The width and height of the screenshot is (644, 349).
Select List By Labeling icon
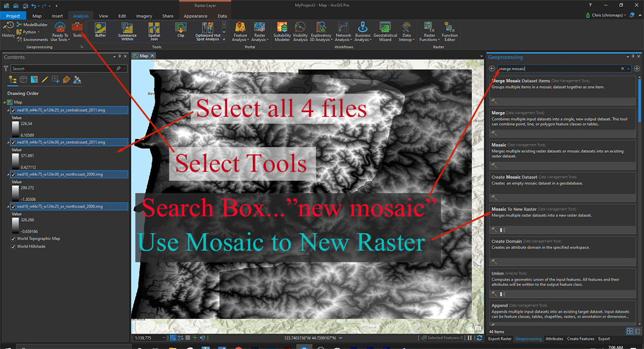click(x=67, y=80)
